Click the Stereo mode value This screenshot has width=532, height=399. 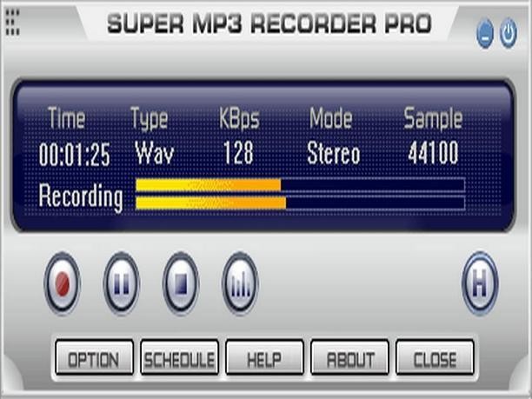click(333, 153)
